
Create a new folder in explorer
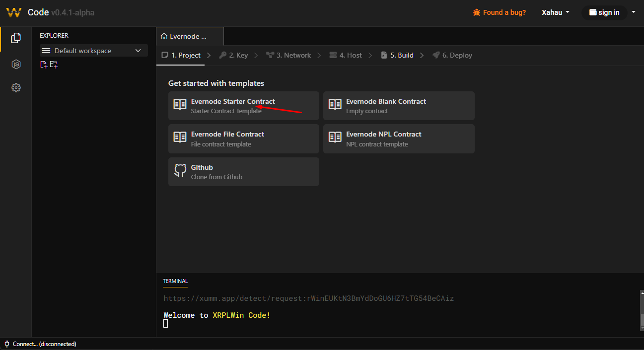click(54, 65)
